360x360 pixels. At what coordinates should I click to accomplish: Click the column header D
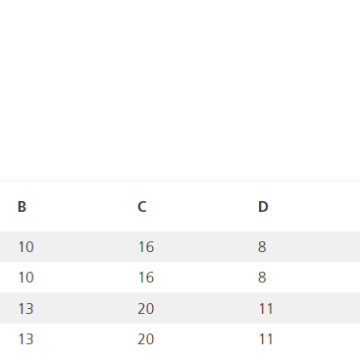pos(263,207)
